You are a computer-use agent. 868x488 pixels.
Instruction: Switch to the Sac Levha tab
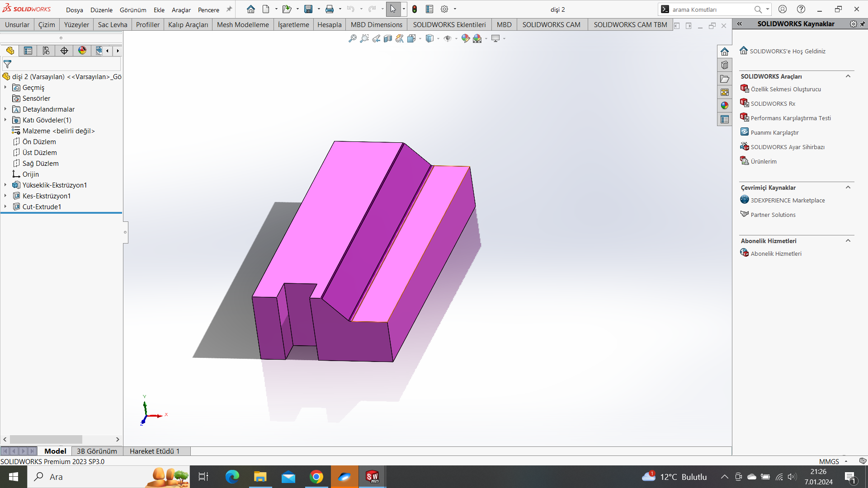tap(113, 25)
